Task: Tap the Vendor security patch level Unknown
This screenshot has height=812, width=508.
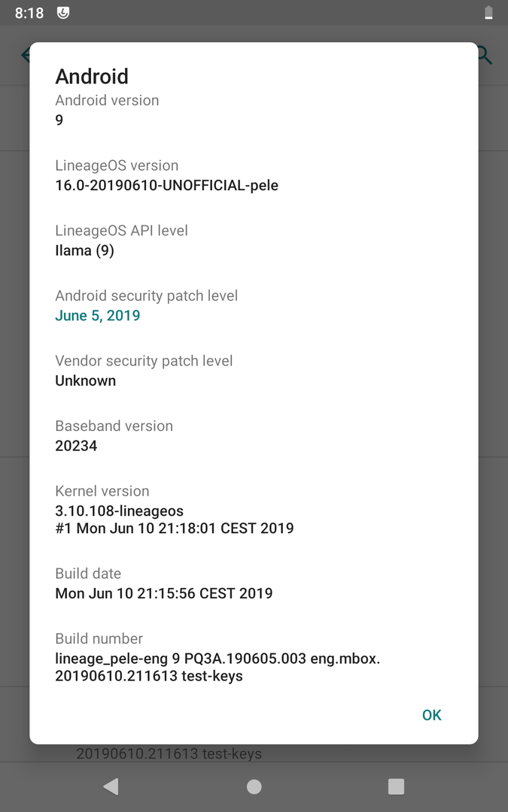Action: (x=86, y=380)
